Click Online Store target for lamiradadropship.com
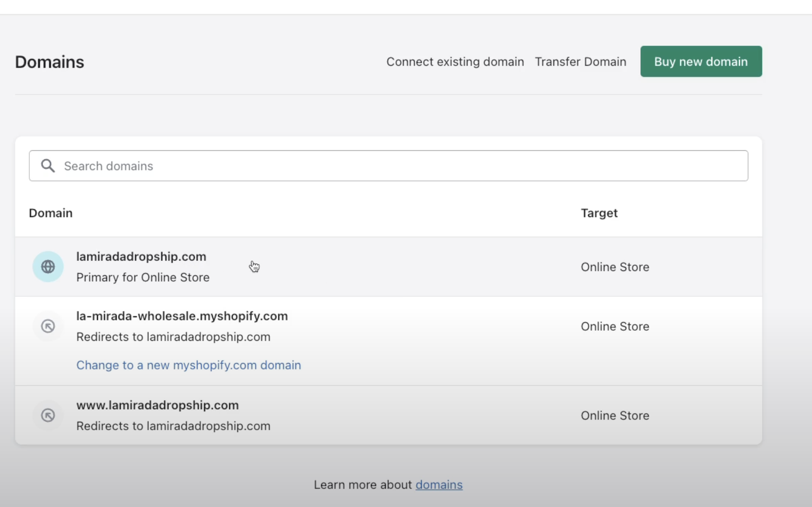The width and height of the screenshot is (812, 507). [615, 267]
